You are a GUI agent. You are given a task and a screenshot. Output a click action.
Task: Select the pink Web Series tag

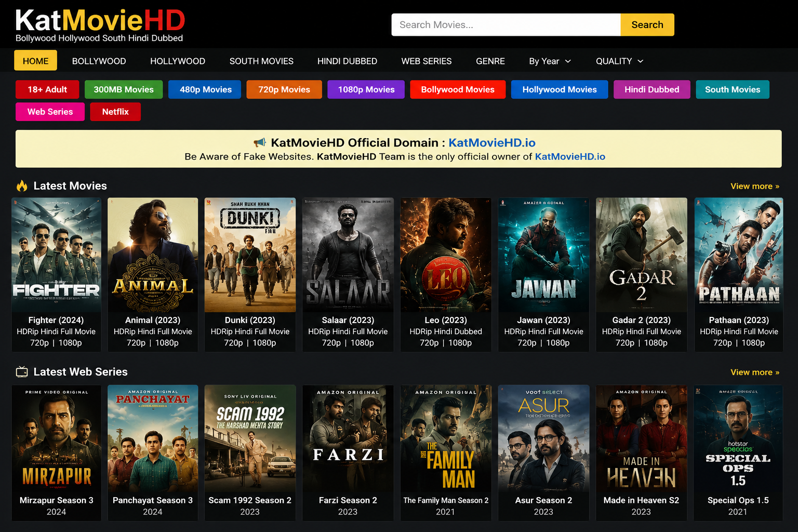[50, 112]
